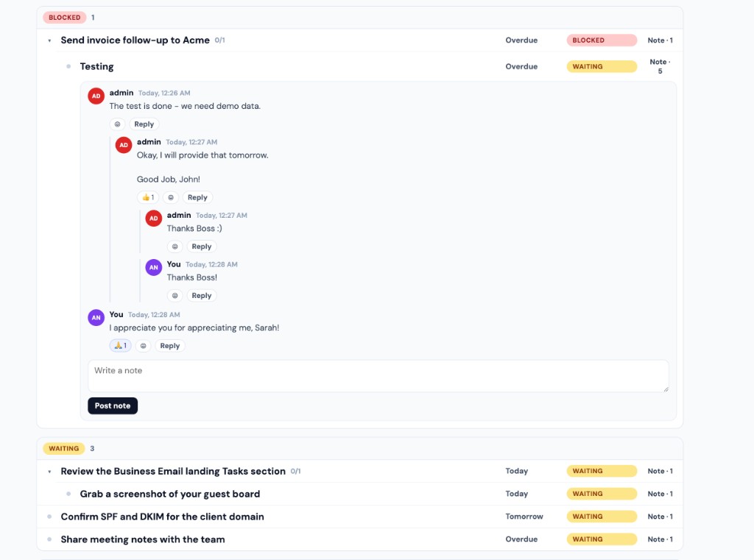Focus the Write a note text field

point(378,376)
